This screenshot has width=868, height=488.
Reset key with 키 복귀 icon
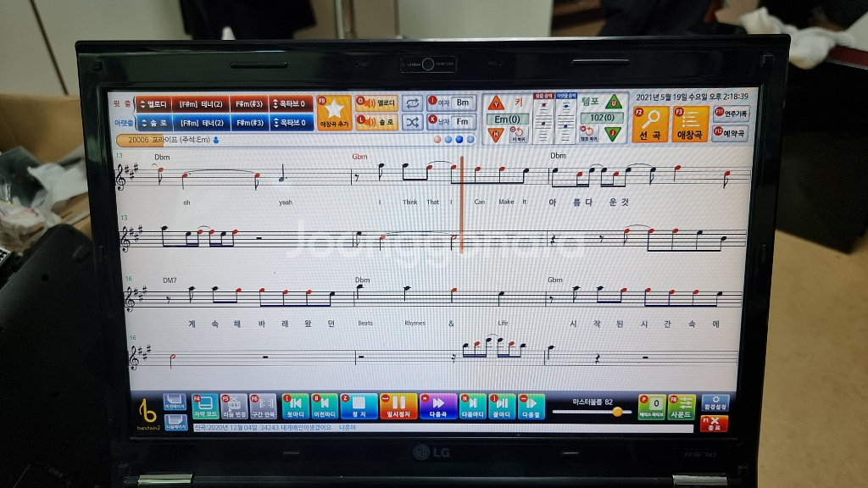(518, 134)
